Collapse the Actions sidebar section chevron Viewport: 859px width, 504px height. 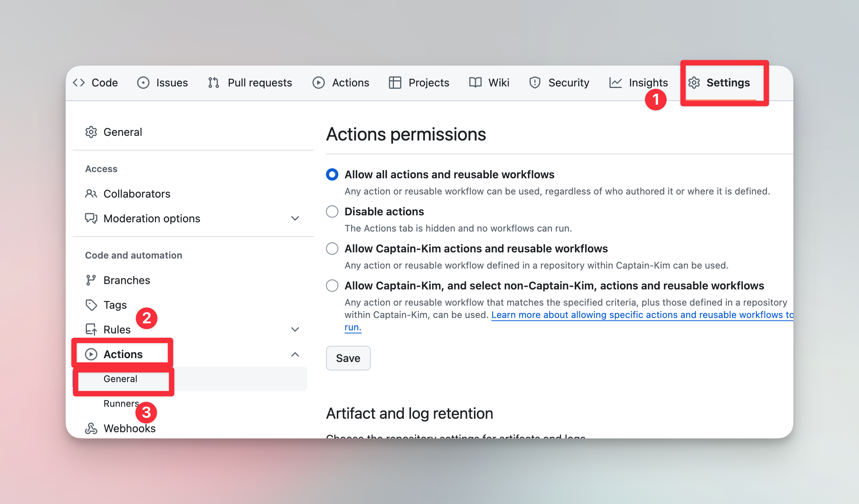tap(295, 354)
